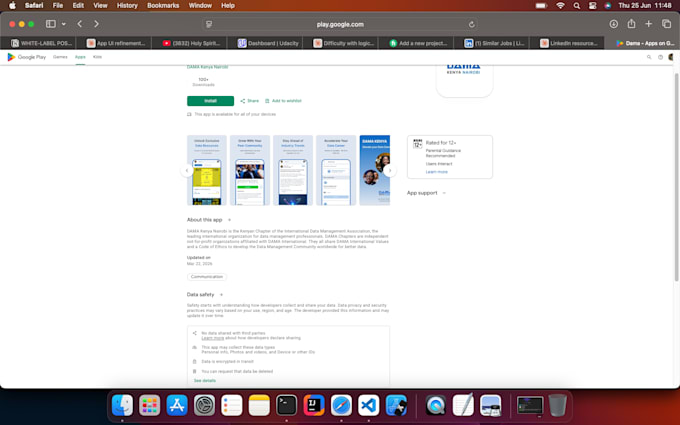
Task: Click the DAMA Kenya Nairobi app icon
Action: [x=464, y=80]
